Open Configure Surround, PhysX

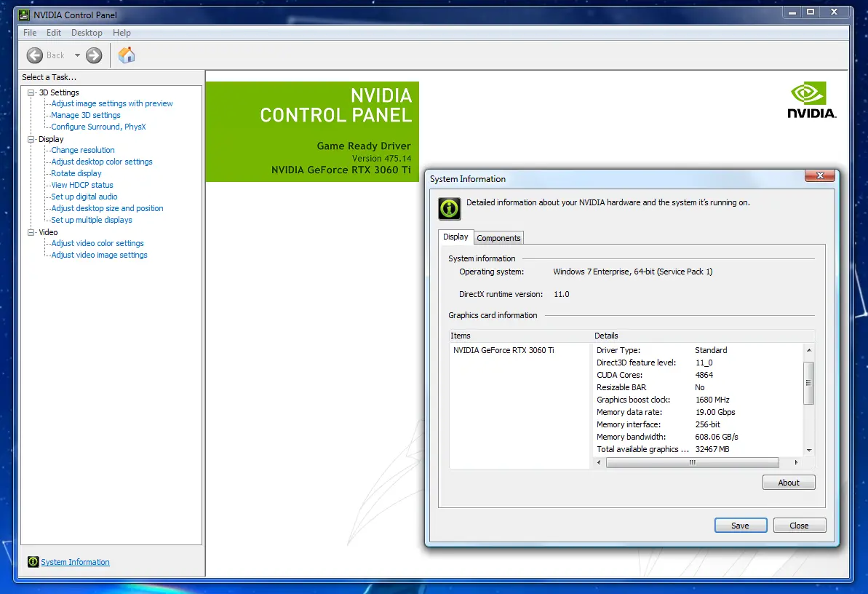(98, 127)
